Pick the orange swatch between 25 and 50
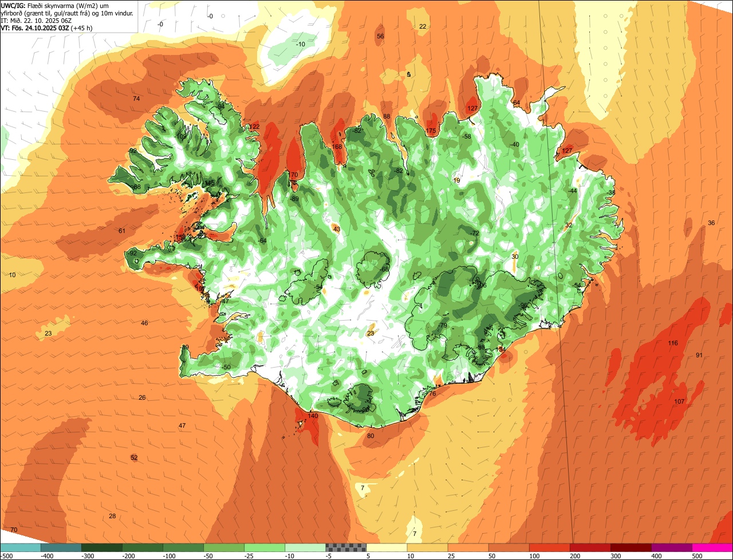The height and width of the screenshot is (560, 733). pyautogui.click(x=468, y=548)
